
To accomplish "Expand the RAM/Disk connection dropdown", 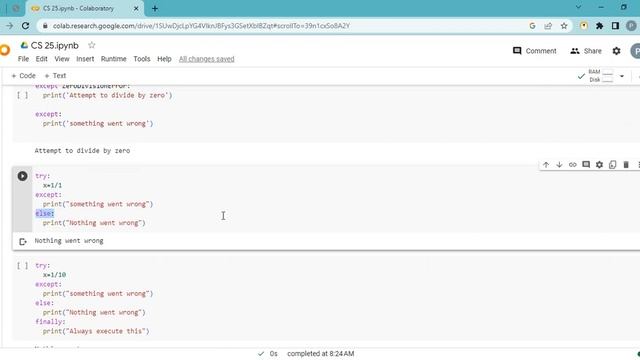I will coord(622,76).
